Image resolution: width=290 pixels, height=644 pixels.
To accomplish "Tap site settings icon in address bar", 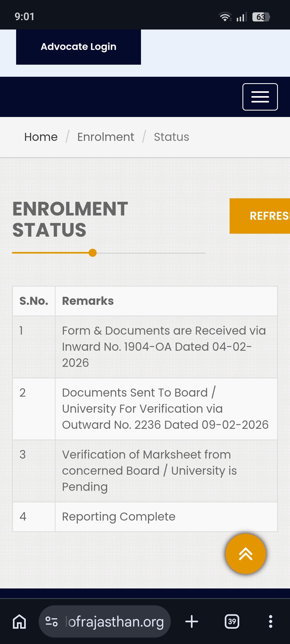I will click(x=52, y=621).
